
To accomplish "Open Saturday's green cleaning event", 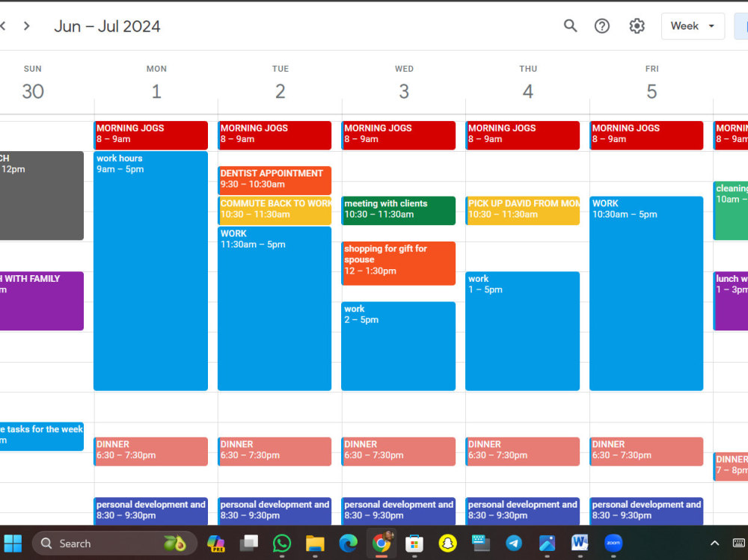I will pyautogui.click(x=731, y=210).
